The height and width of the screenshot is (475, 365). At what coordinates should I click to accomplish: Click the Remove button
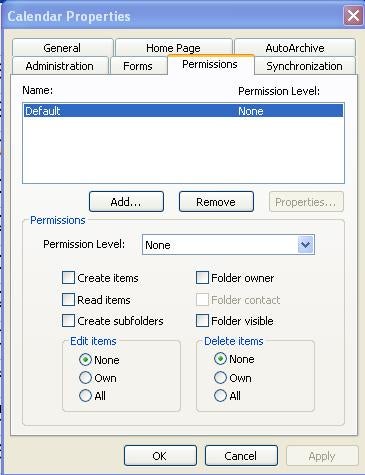216,202
